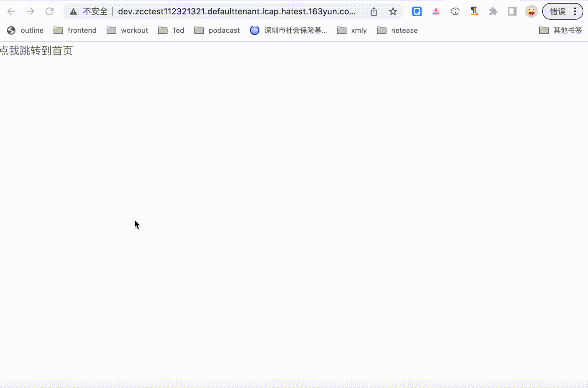Open the palette face extension icon
This screenshot has height=388, width=588.
click(x=455, y=12)
